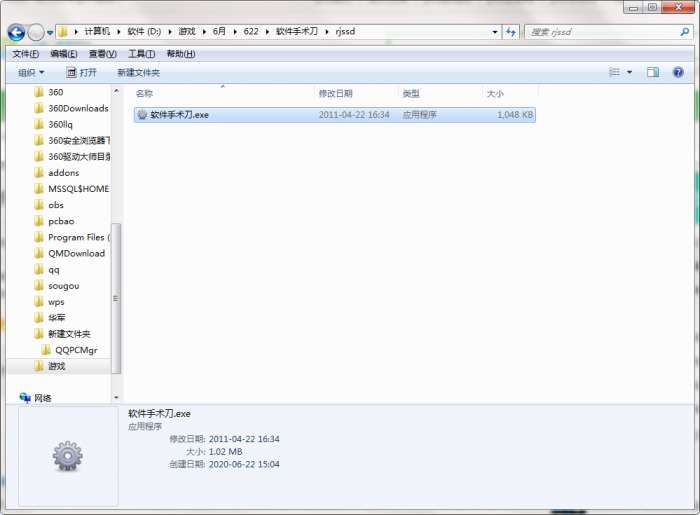Viewport: 700px width, 515px height.
Task: Click the greyed Forward navigation arrow
Action: (x=36, y=32)
